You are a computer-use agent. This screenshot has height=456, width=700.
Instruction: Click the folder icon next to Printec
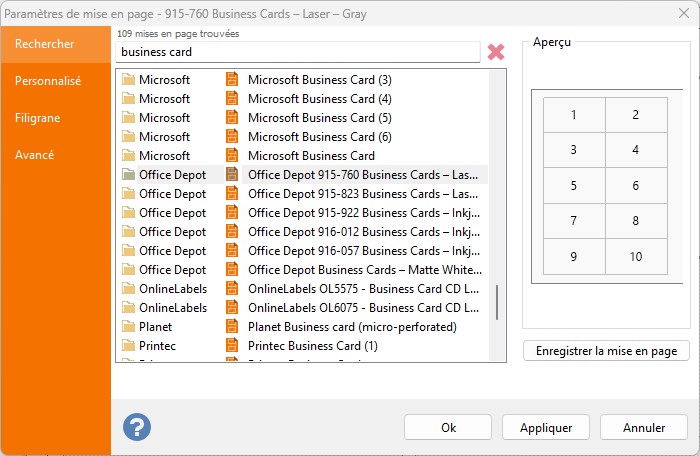[x=129, y=346]
